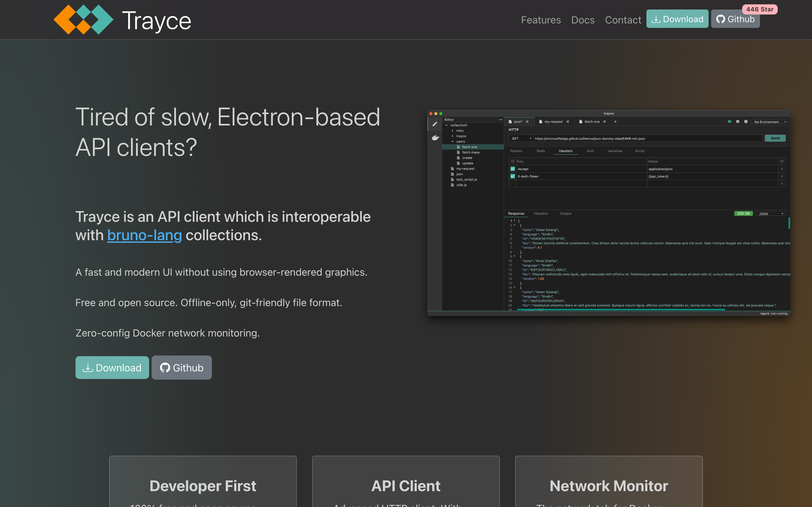Click the horizontal scrollbar in response pane
The width and height of the screenshot is (812, 507).
(x=621, y=310)
